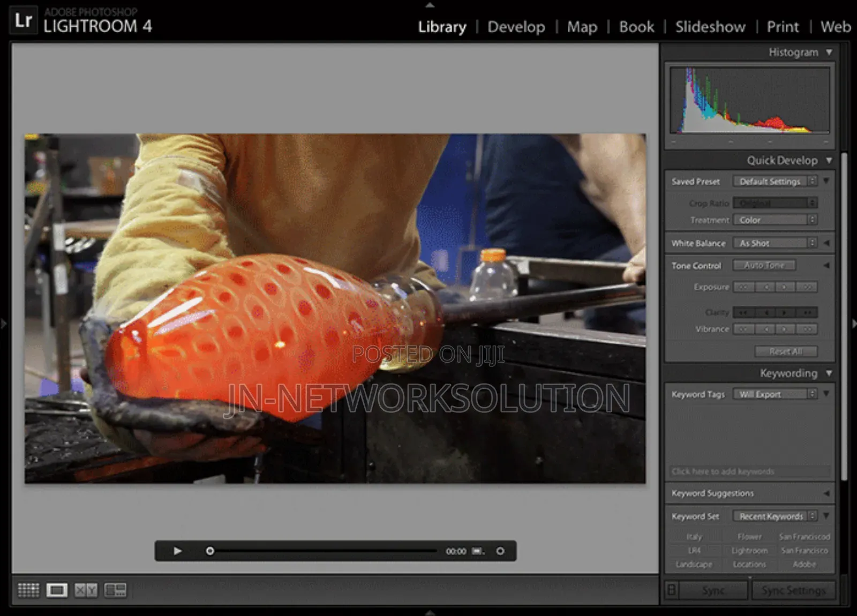
Task: Apply the Flower keyword
Action: 749,537
